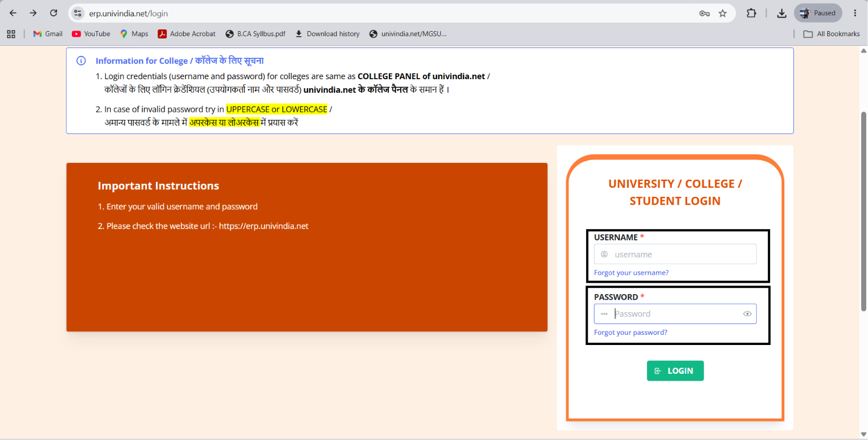Open the site information icon in address bar
The image size is (868, 440).
[78, 13]
